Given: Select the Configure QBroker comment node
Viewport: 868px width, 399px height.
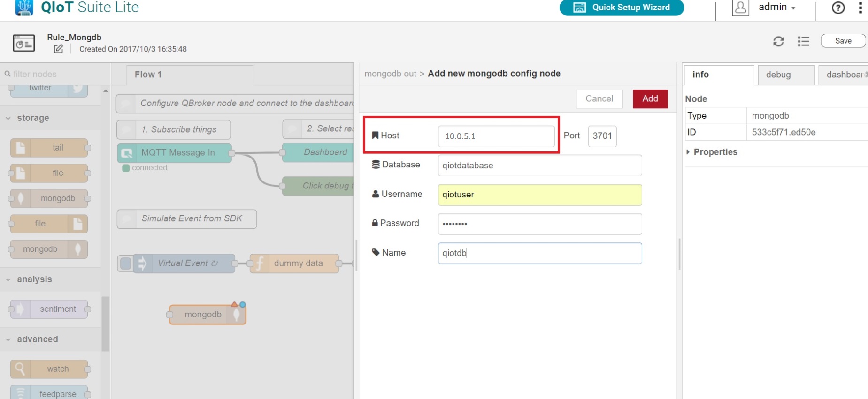Looking at the screenshot, I should pos(235,104).
